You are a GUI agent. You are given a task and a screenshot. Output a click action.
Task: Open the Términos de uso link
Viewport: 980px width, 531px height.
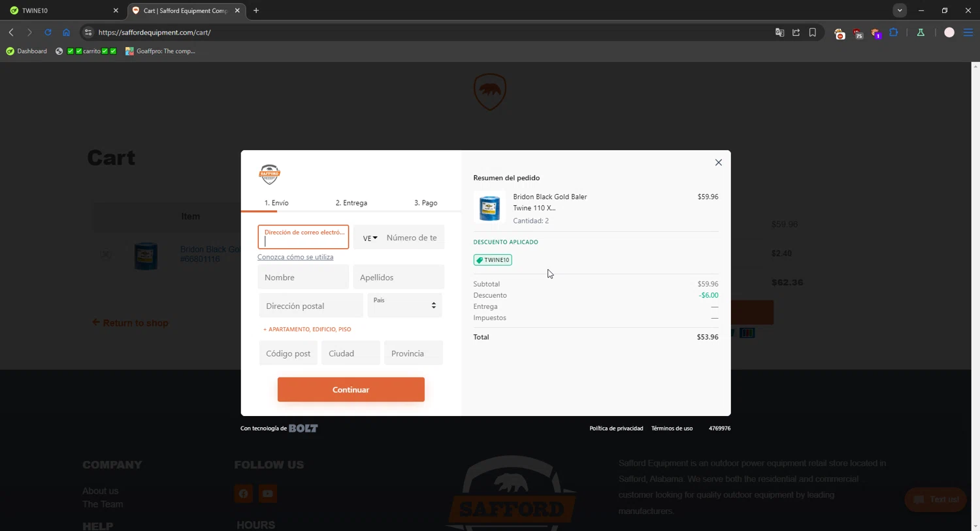point(672,428)
